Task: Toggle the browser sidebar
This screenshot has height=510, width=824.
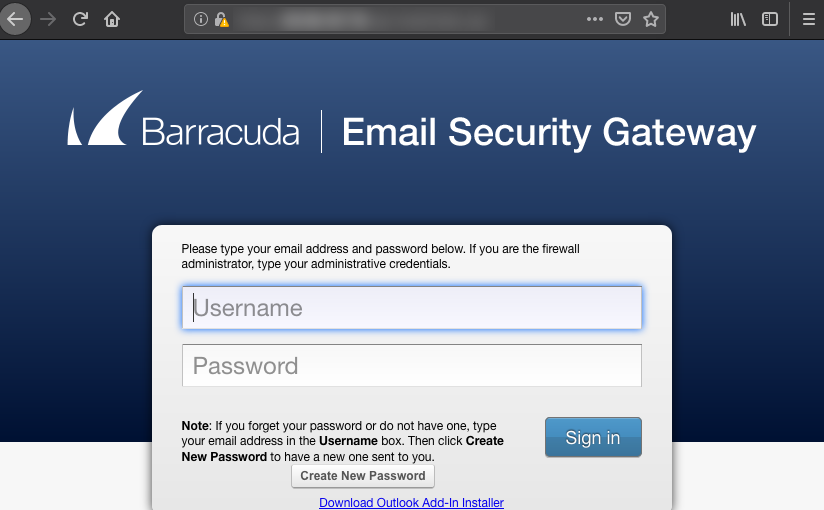Action: click(x=770, y=19)
